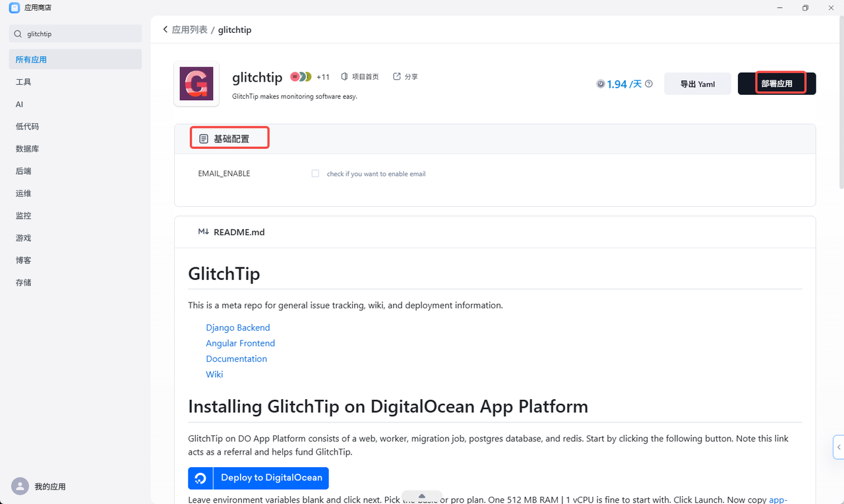Click the README.md markdown icon

tap(204, 232)
